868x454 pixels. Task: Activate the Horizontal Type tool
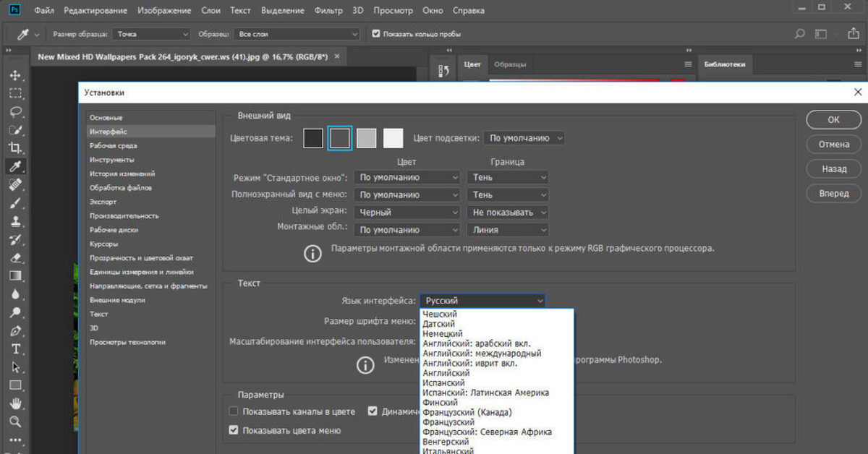click(15, 349)
